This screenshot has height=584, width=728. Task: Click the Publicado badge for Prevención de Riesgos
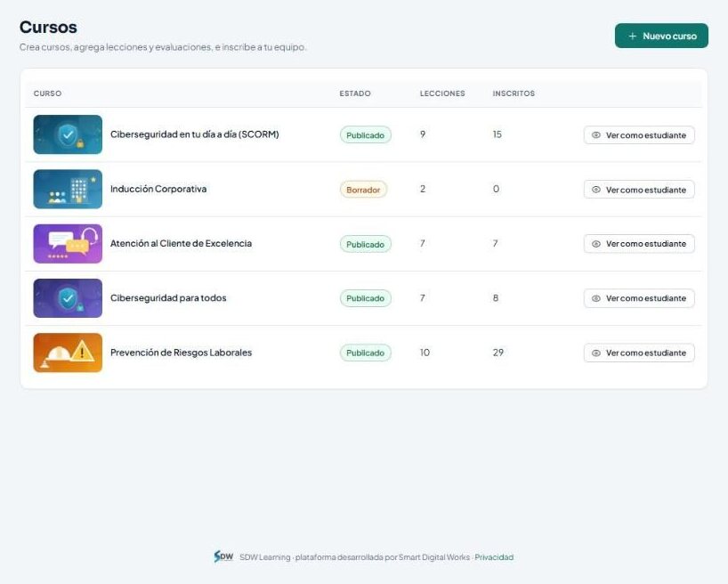point(366,353)
